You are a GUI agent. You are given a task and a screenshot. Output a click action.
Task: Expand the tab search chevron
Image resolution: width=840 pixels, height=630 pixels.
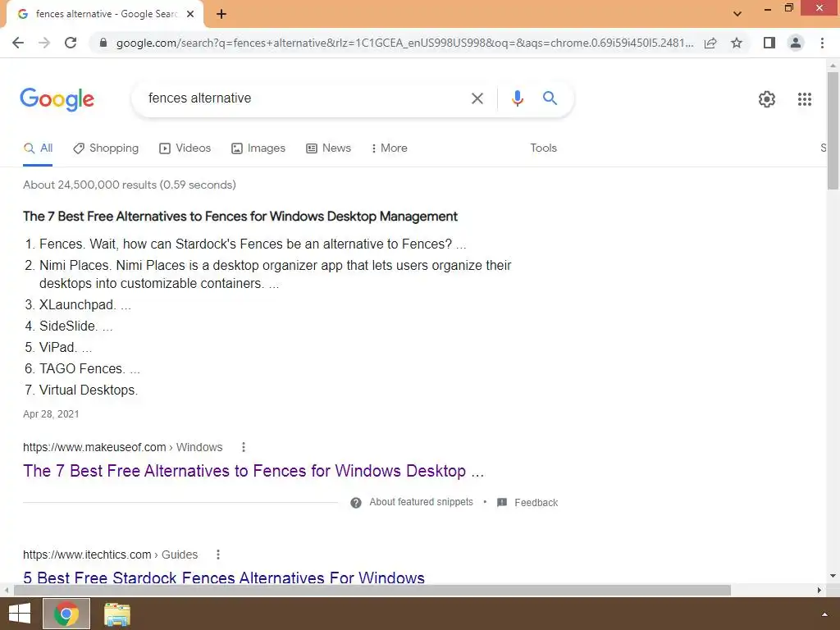(x=737, y=14)
